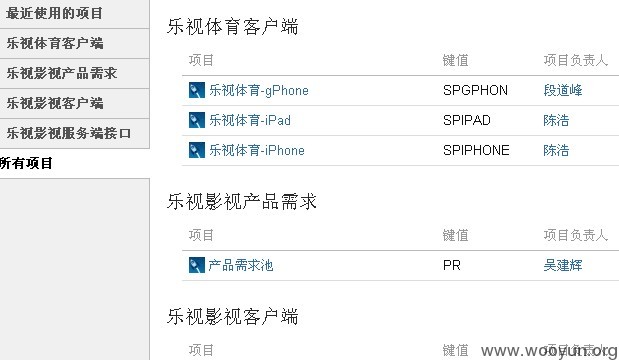Open the 乐视体育-iPhone project link
The image size is (619, 360).
(x=257, y=150)
